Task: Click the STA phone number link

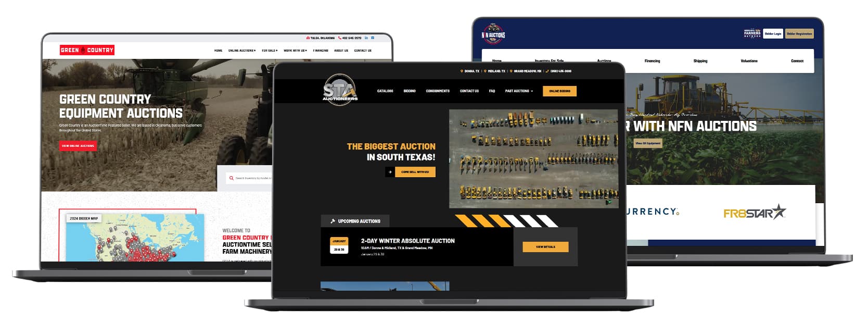Action: pyautogui.click(x=558, y=71)
